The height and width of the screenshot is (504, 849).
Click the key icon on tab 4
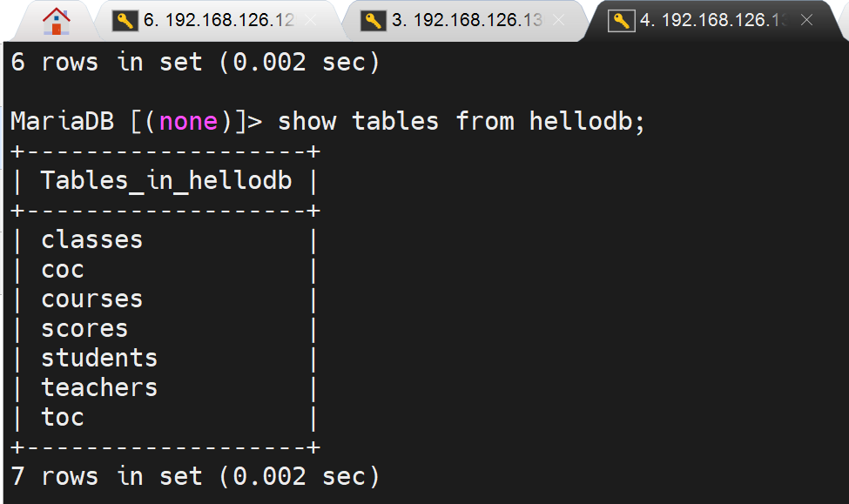[x=622, y=20]
